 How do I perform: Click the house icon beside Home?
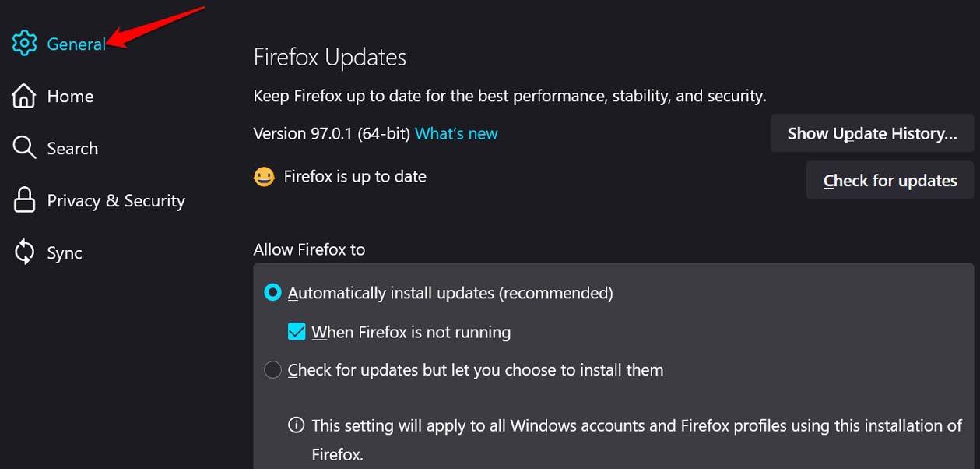click(24, 95)
